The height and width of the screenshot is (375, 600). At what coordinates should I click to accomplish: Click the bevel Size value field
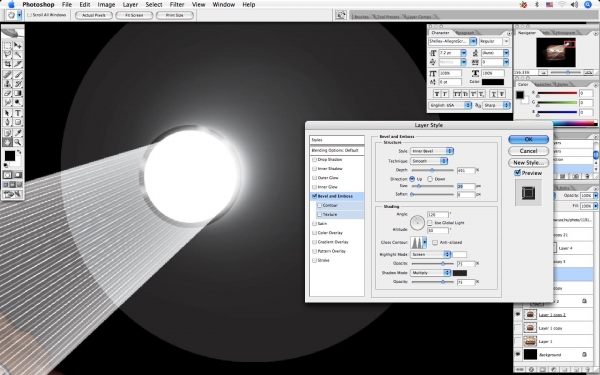[466, 186]
